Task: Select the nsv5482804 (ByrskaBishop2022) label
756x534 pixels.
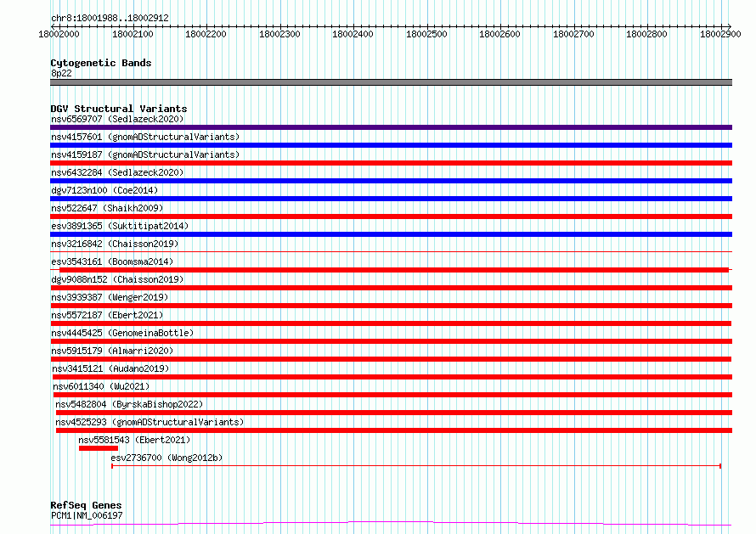Action: (x=129, y=404)
